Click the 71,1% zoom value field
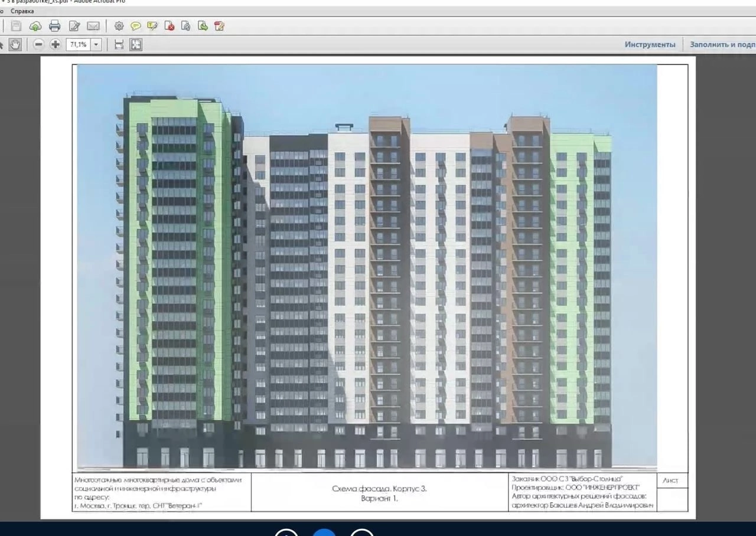The width and height of the screenshot is (756, 536). (78, 44)
